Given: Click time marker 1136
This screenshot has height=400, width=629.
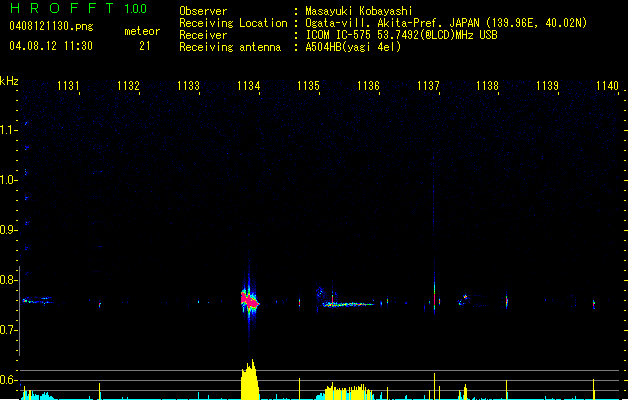Looking at the screenshot, I should click(368, 86).
